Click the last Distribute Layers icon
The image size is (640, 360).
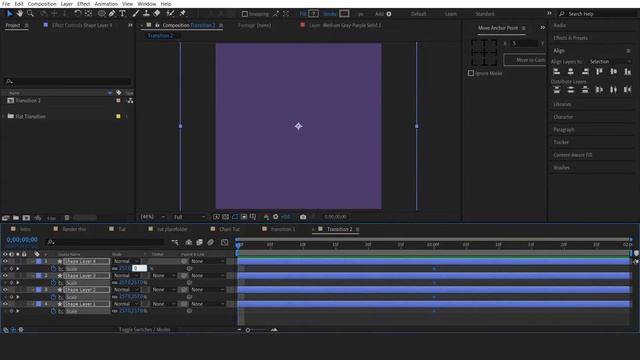(x=628, y=90)
